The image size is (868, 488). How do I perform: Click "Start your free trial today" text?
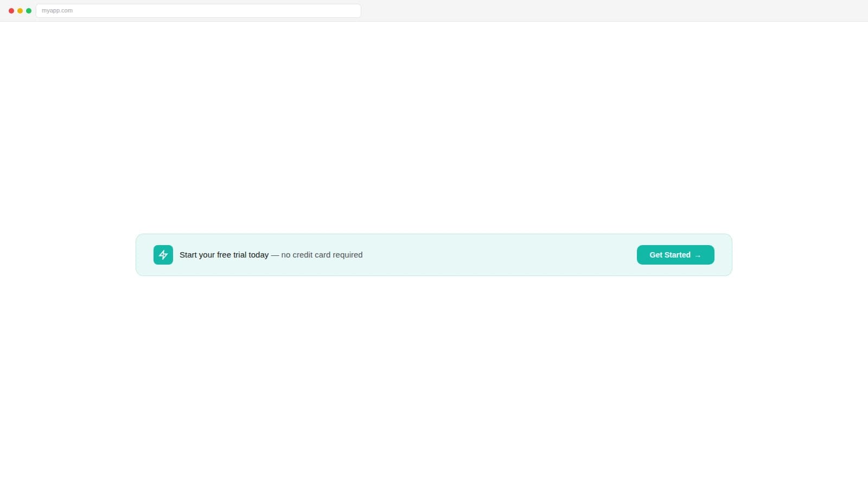pyautogui.click(x=224, y=255)
